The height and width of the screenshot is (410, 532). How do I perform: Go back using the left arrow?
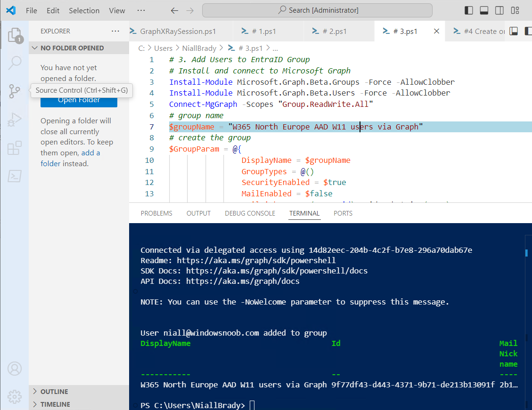174,10
